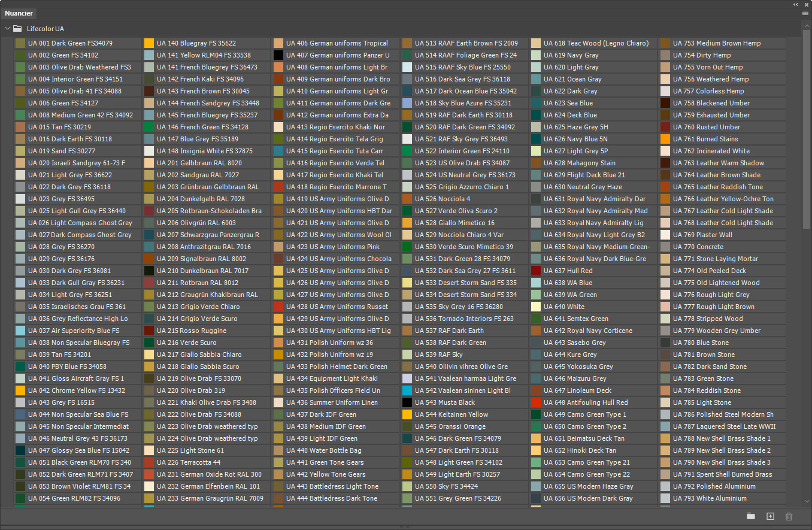Create a new swatch group with the folder icon
812x530 pixels.
[751, 516]
